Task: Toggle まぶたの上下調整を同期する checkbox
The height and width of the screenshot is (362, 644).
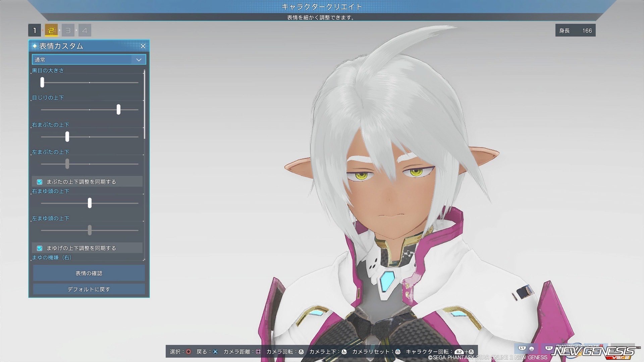Action: pyautogui.click(x=40, y=182)
